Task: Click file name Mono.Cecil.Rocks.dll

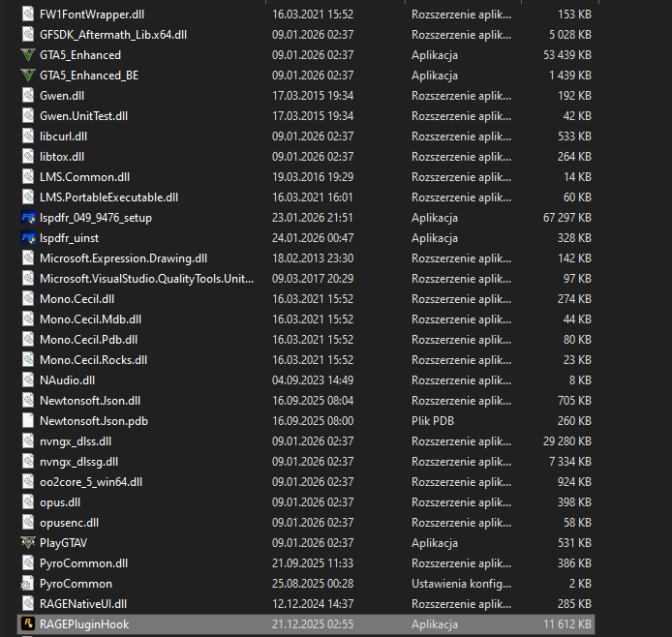Action: [x=93, y=360]
